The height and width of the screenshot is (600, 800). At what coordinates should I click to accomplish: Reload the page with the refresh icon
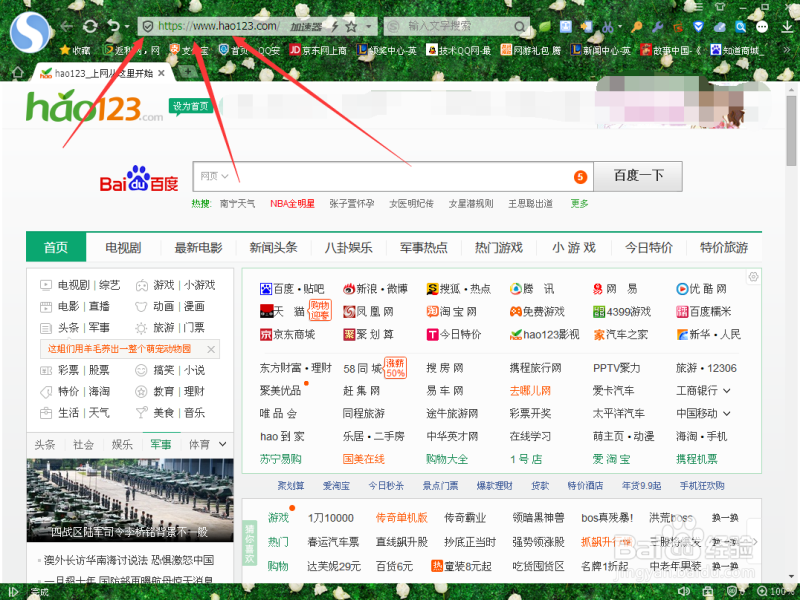click(90, 26)
